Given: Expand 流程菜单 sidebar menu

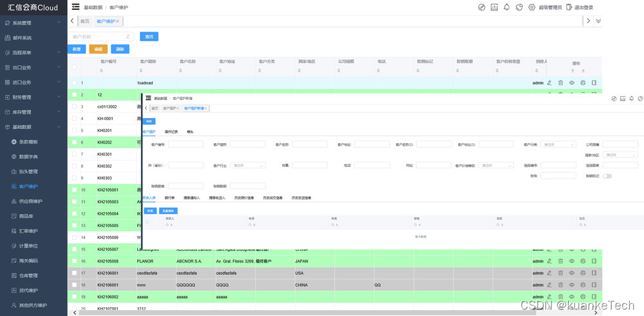Looking at the screenshot, I should point(33,53).
